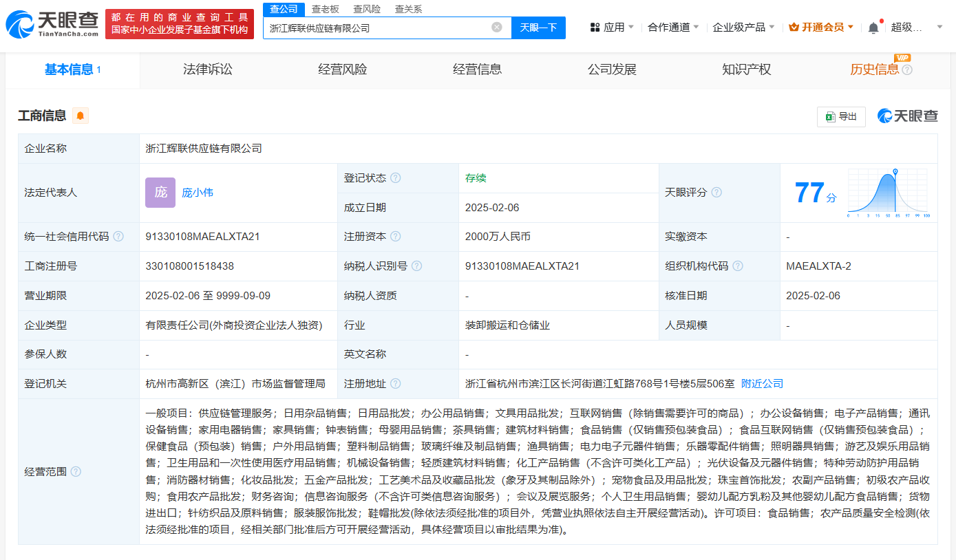This screenshot has height=560, width=956.
Task: Click help icon beside 注册地址
Action: pyautogui.click(x=396, y=384)
